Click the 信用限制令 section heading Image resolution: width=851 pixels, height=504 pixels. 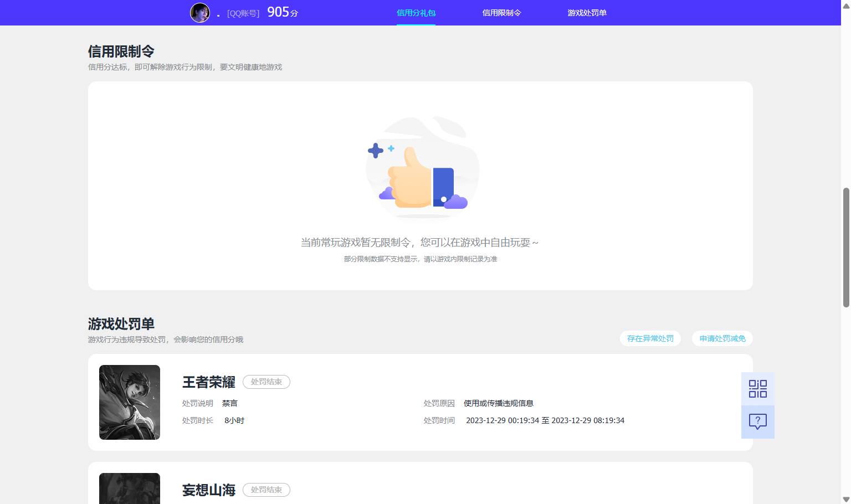121,52
